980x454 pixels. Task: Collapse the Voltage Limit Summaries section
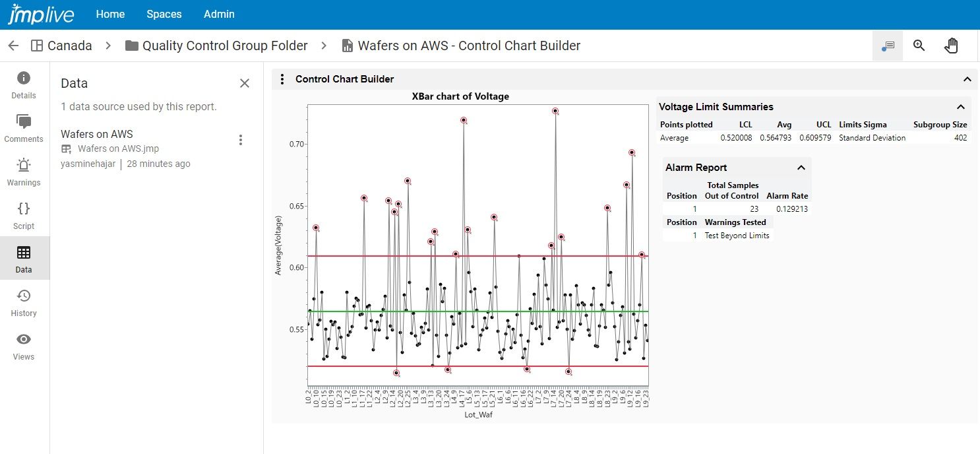click(x=962, y=106)
